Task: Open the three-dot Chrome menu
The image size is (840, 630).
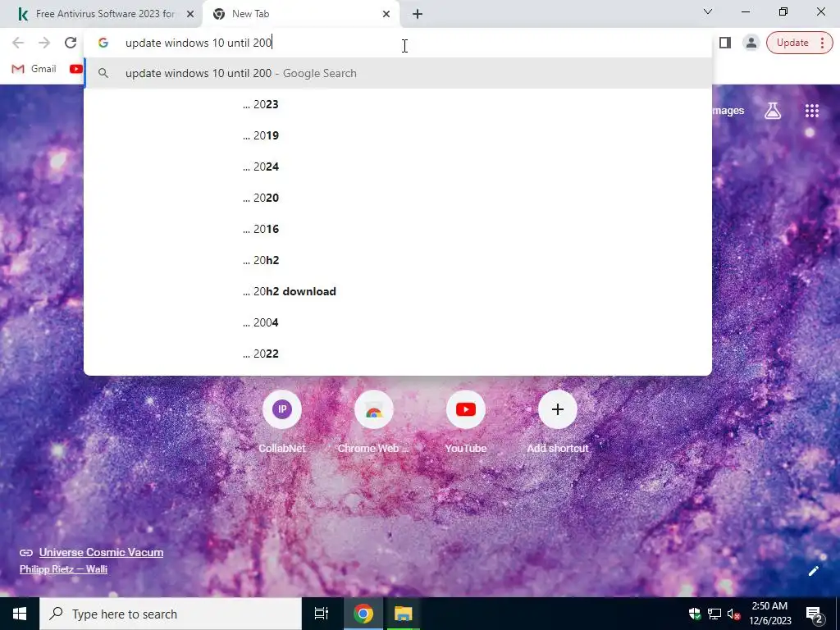Action: tap(822, 43)
